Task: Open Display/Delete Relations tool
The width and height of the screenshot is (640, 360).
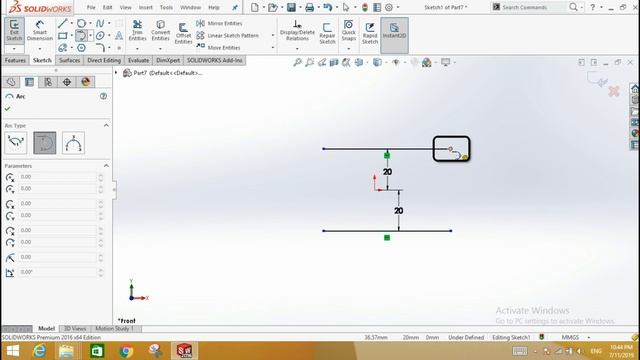Action: [x=297, y=30]
